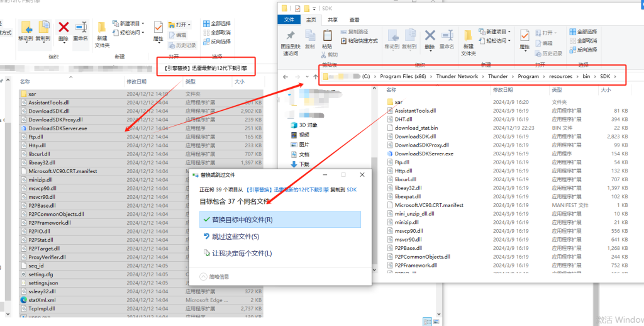This screenshot has height=326, width=644.
Task: Expand the recent locations dropdown arrow
Action: coord(307,77)
